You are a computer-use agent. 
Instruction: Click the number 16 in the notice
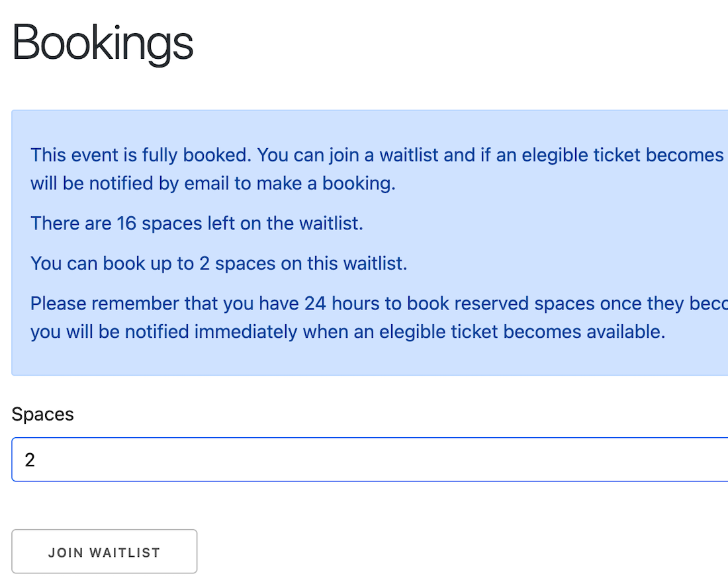point(126,223)
